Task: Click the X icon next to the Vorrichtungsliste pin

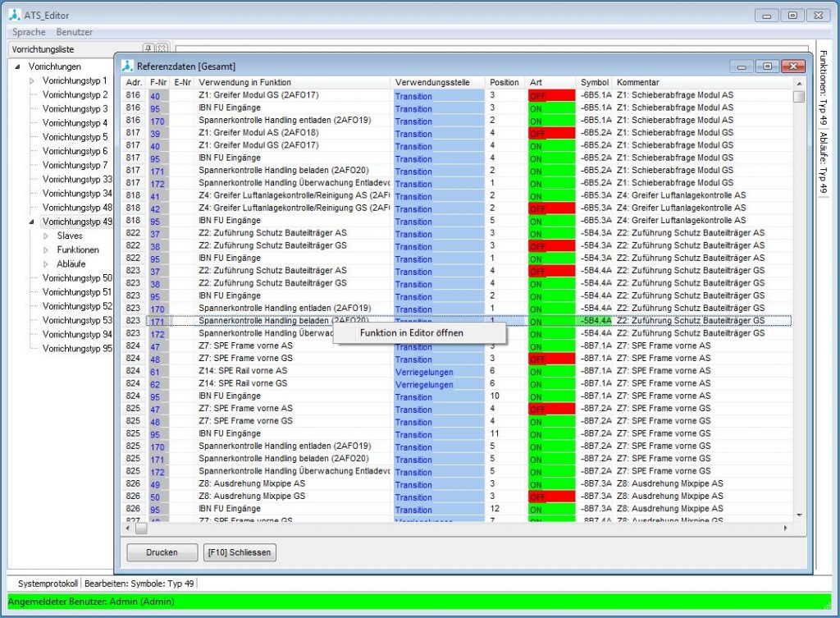Action: 161,48
